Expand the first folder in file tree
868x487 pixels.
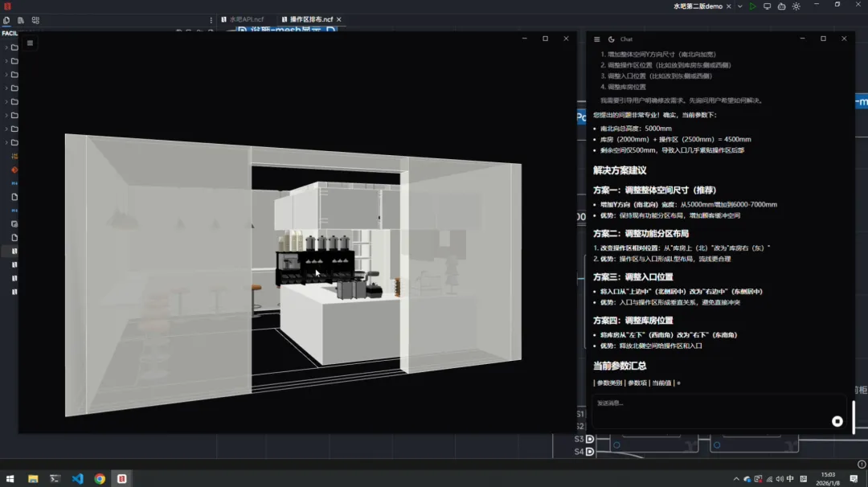6,47
